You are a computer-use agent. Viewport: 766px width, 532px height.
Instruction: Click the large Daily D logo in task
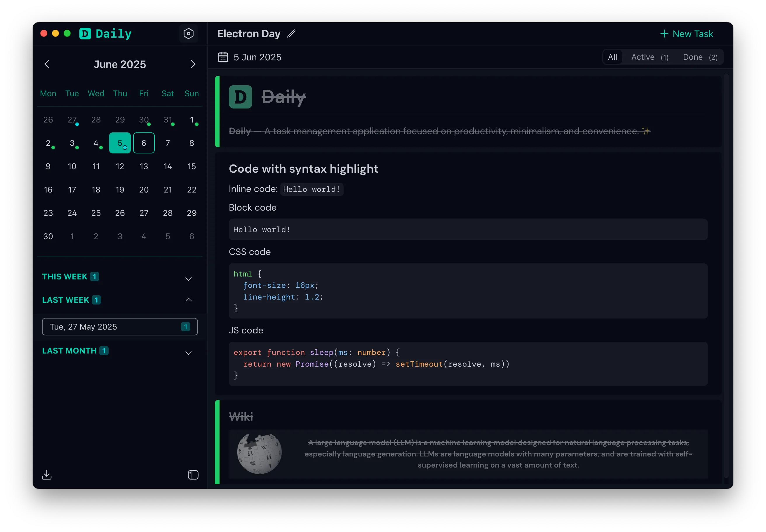point(240,97)
